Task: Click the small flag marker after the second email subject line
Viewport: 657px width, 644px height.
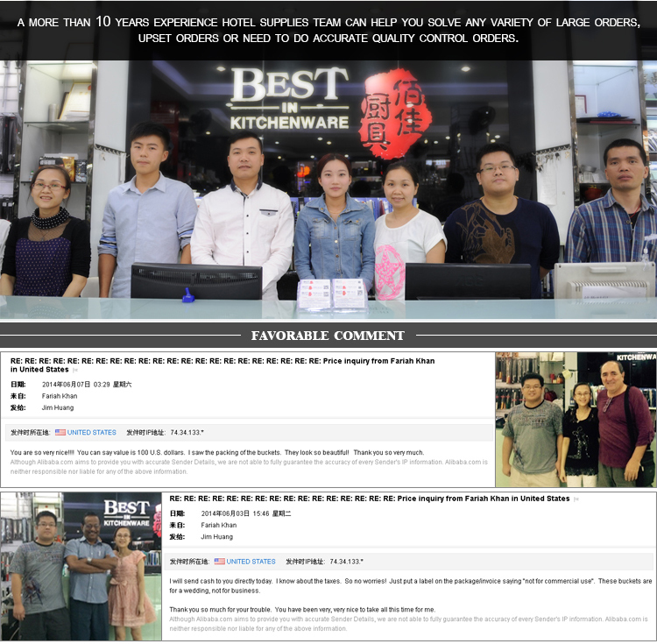Action: 576,499
